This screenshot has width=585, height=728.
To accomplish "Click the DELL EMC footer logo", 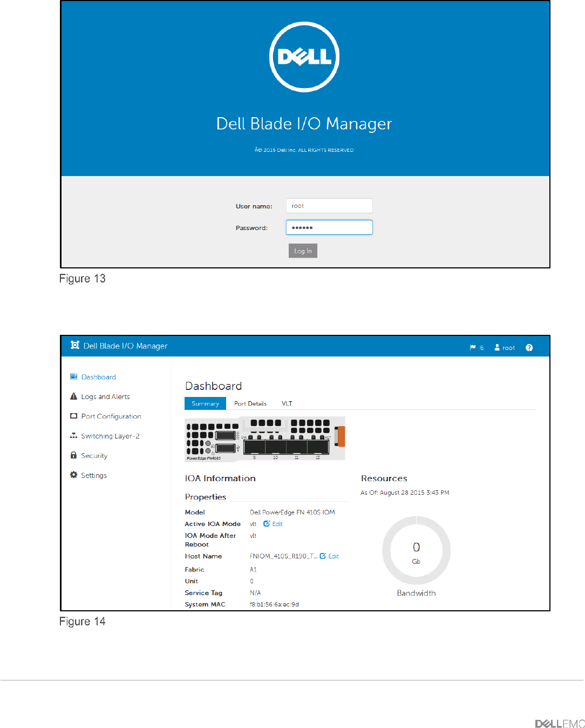I will click(x=560, y=724).
